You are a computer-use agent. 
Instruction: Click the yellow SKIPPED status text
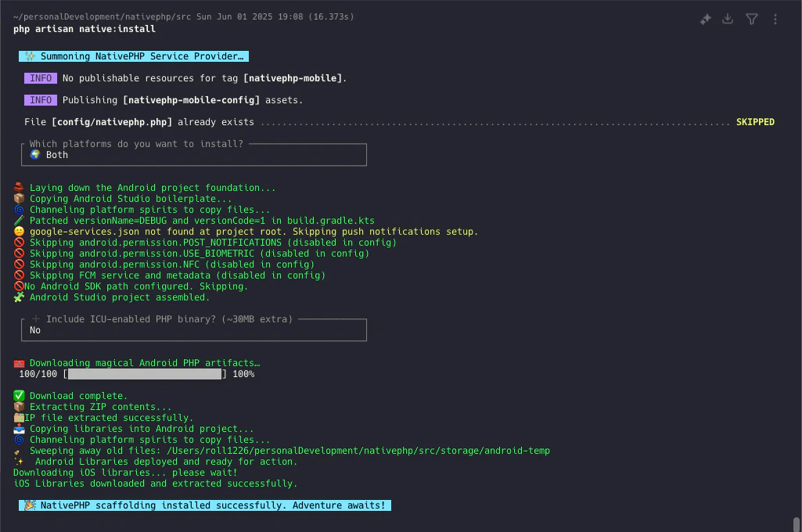click(755, 122)
